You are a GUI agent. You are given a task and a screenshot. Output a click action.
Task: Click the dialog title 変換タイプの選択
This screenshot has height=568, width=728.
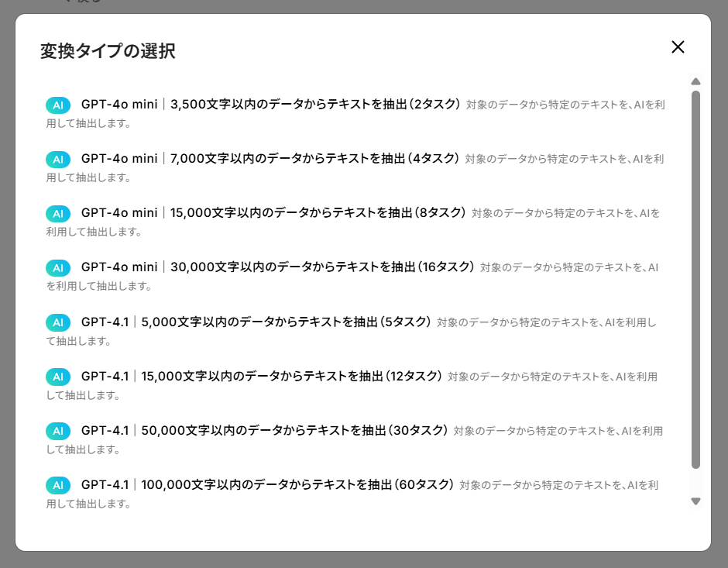click(108, 50)
